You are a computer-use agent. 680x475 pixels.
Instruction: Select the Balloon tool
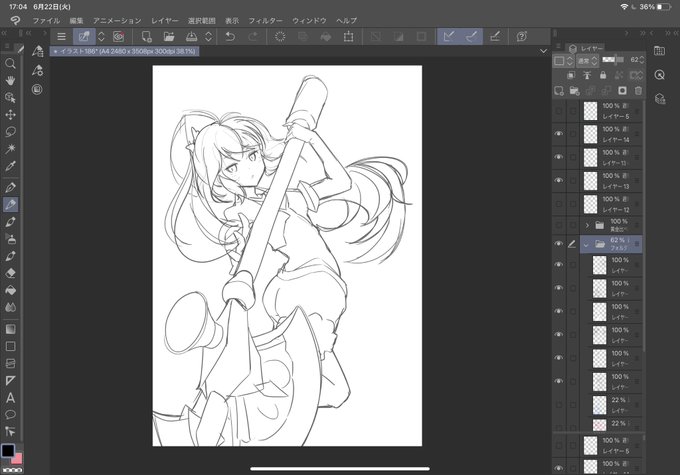pos(10,415)
